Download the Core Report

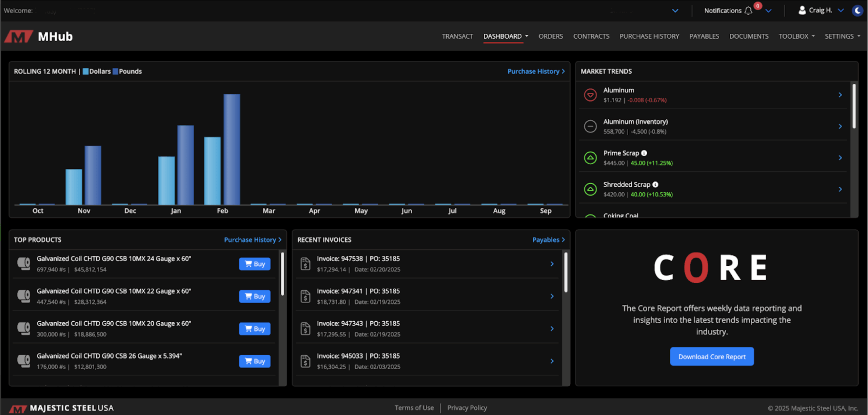712,357
